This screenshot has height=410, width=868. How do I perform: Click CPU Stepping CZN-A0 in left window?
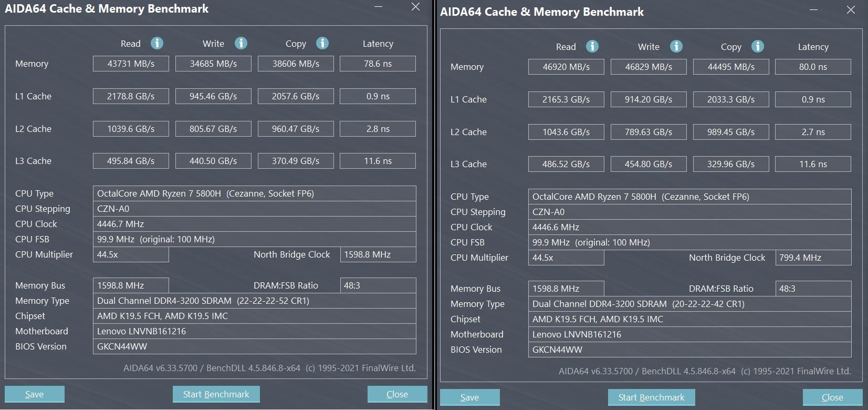tap(255, 209)
